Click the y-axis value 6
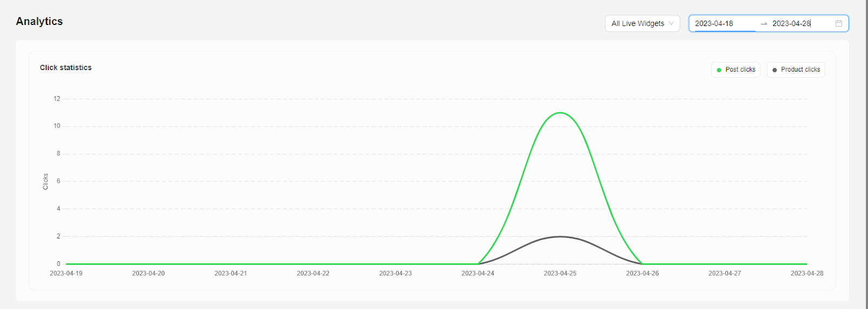 59,181
